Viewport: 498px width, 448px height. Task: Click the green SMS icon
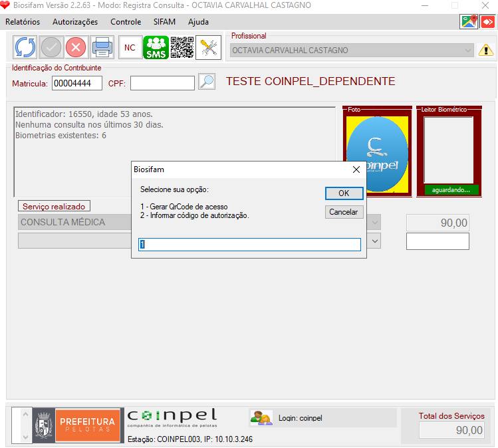click(x=156, y=47)
